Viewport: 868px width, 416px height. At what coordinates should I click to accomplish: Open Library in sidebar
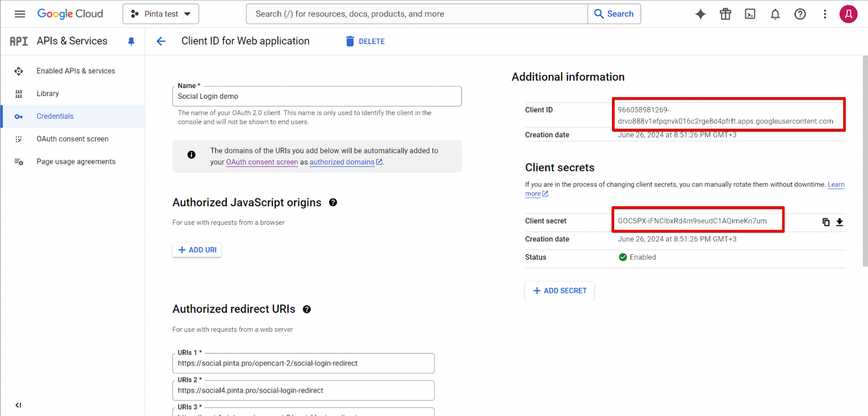pyautogui.click(x=73, y=94)
